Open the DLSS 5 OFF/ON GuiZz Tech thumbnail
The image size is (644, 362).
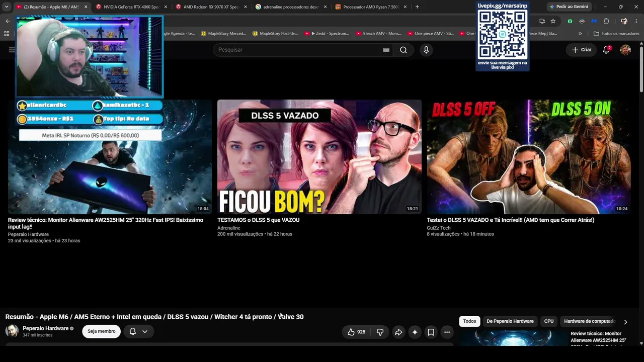pyautogui.click(x=529, y=157)
